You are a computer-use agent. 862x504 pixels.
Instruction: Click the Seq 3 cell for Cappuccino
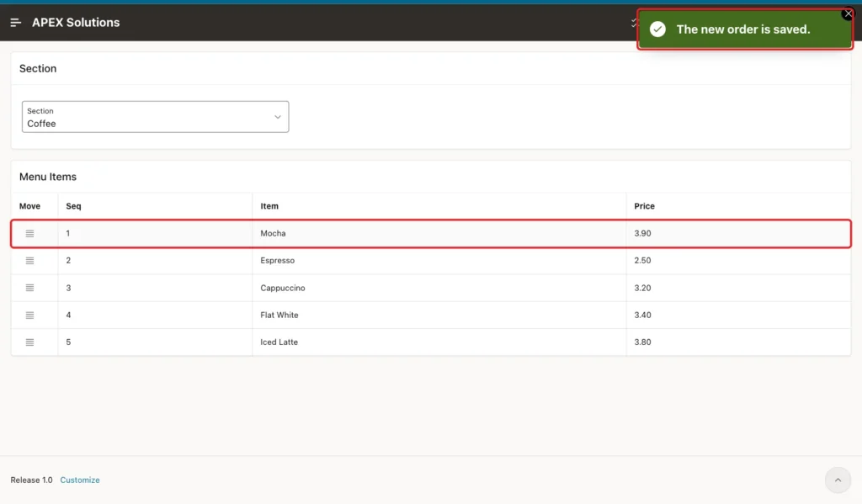tap(155, 288)
